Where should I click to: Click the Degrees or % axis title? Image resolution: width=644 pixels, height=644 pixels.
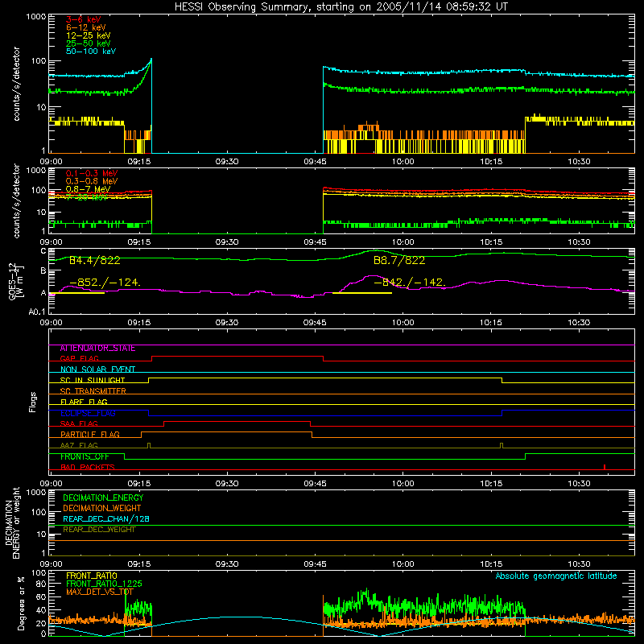pyautogui.click(x=21, y=603)
